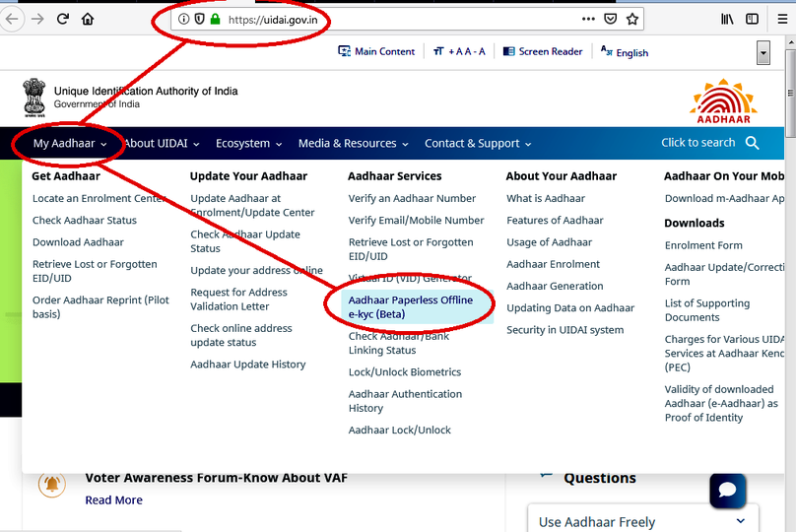796x532 pixels.
Task: Bookmark this page with star icon
Action: coord(632,20)
